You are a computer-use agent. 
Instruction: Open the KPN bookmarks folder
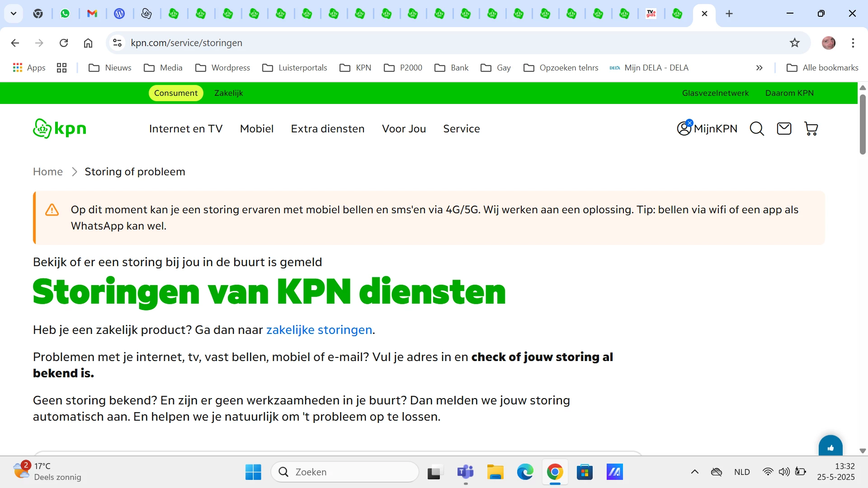point(356,68)
